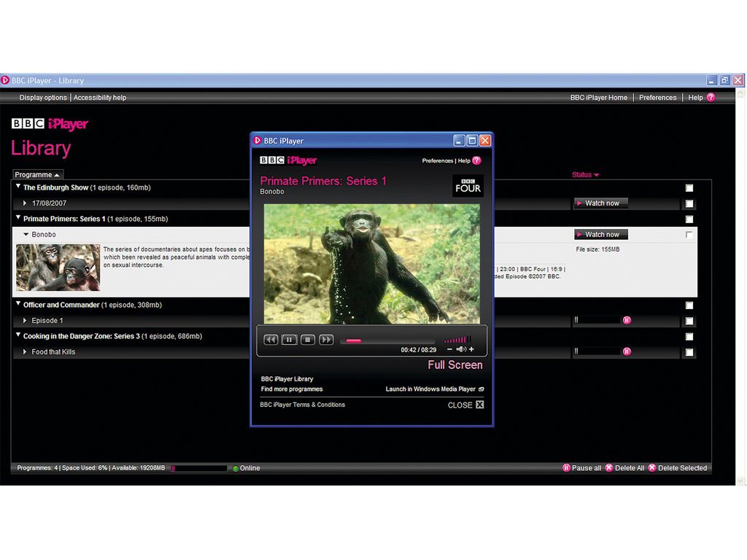Open the Status sort dropdown
Screen dimensions: 747x560
coord(584,174)
